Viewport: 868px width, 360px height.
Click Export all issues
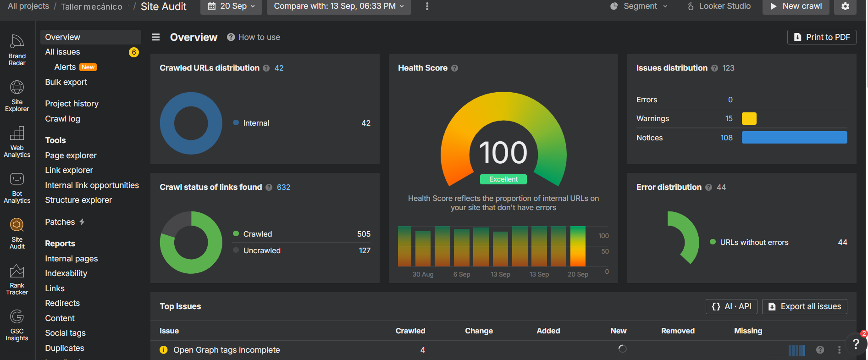click(x=804, y=306)
